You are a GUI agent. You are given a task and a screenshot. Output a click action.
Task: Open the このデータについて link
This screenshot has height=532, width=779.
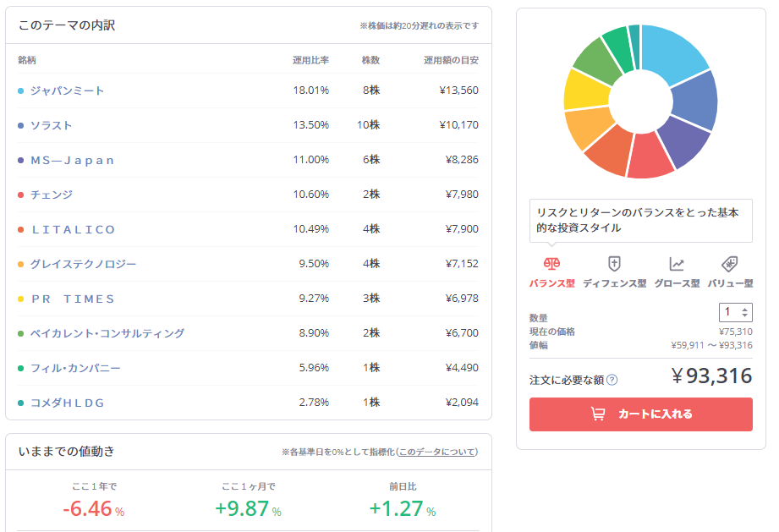(x=437, y=452)
